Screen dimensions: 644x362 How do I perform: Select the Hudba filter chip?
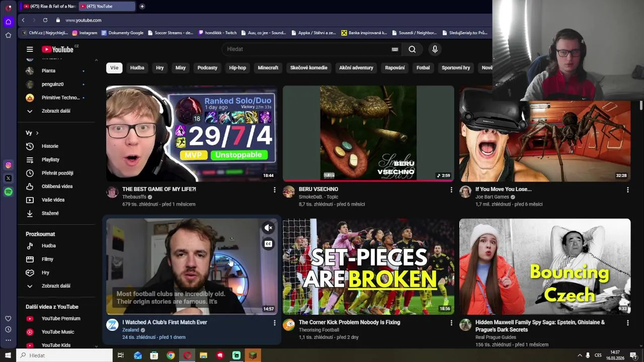(x=137, y=68)
